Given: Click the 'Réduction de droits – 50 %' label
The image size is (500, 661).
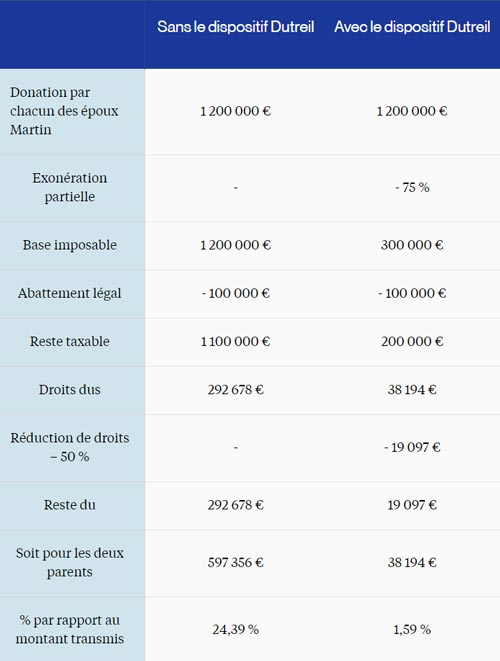Looking at the screenshot, I should (x=70, y=447).
